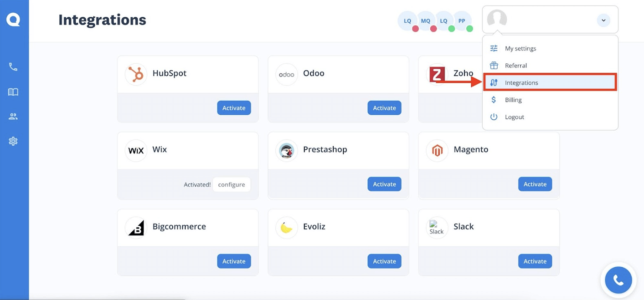
Task: Click the Bigcommerce logo icon
Action: 136,227
